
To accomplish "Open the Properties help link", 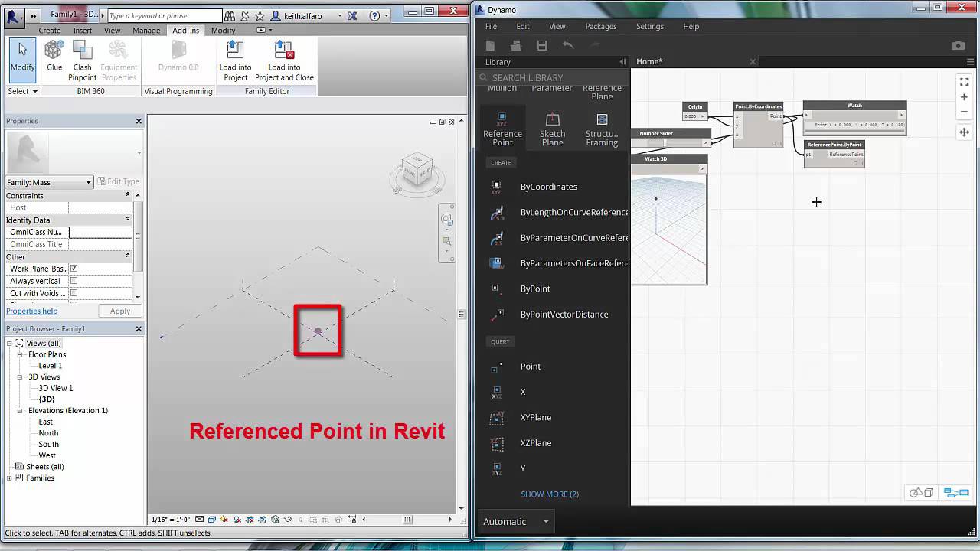I will [x=31, y=311].
